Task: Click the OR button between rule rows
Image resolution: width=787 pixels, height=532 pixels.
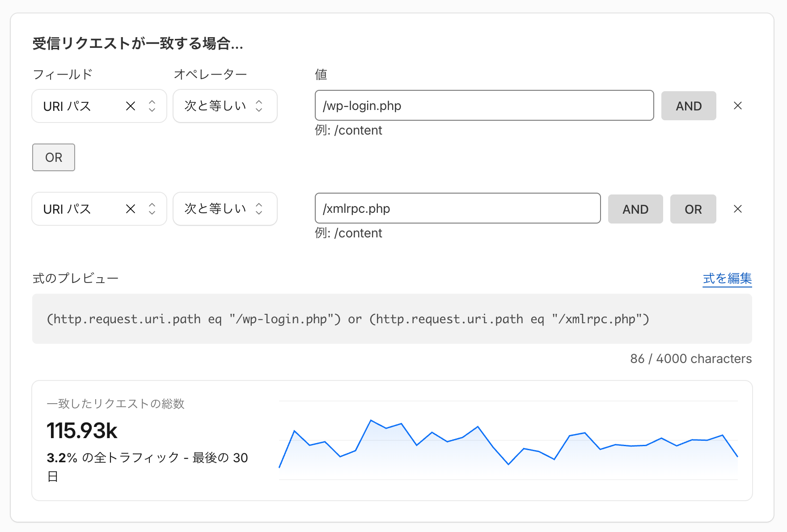Action: (54, 157)
